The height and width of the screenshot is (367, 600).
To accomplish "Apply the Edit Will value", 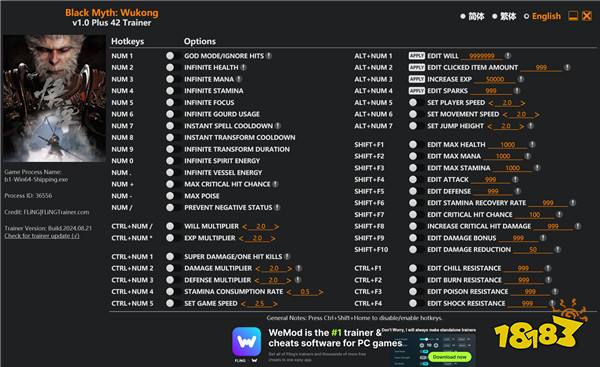I will pyautogui.click(x=417, y=56).
